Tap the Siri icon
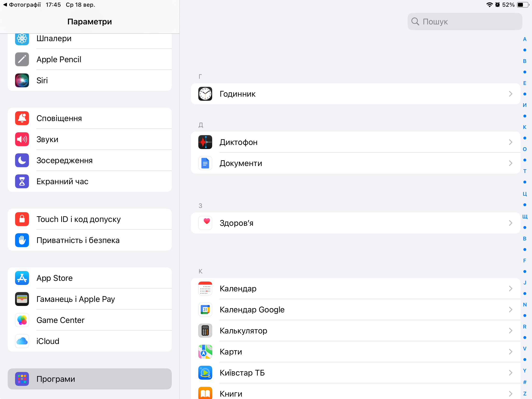This screenshot has height=399, width=532. (x=22, y=80)
